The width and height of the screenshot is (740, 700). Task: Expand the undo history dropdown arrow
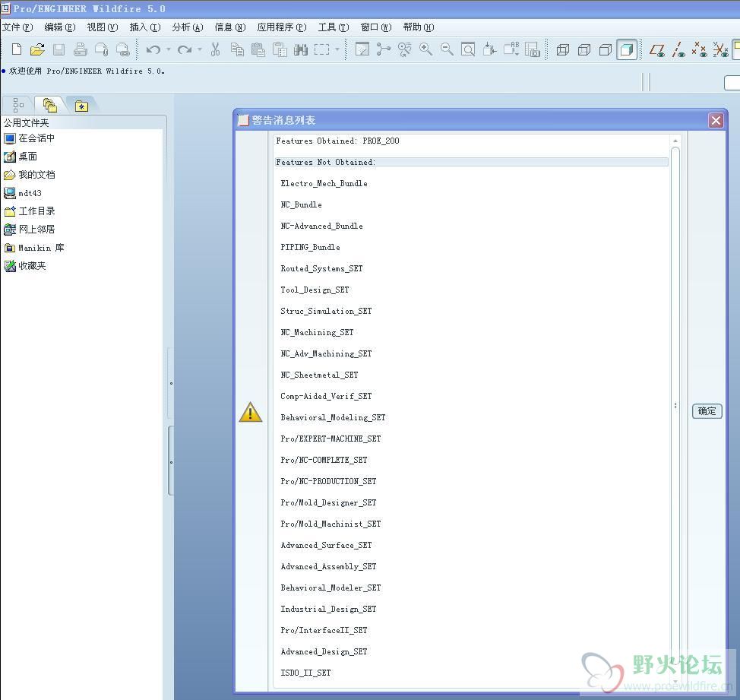pos(169,49)
